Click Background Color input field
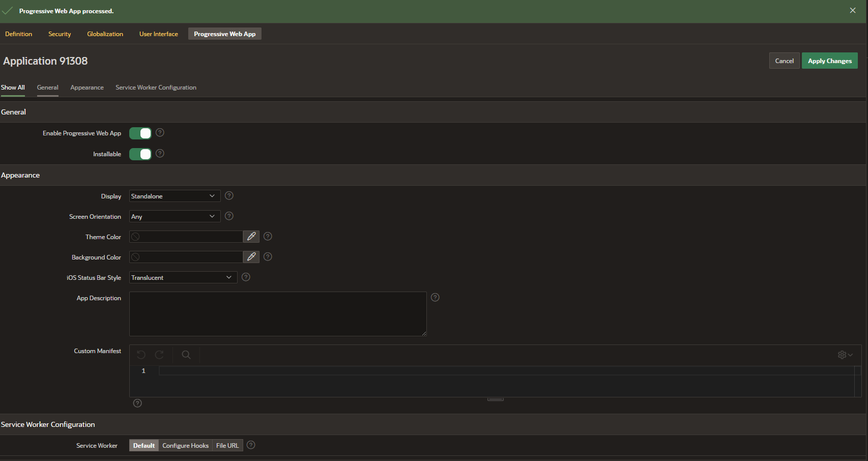The image size is (868, 461). (x=186, y=257)
